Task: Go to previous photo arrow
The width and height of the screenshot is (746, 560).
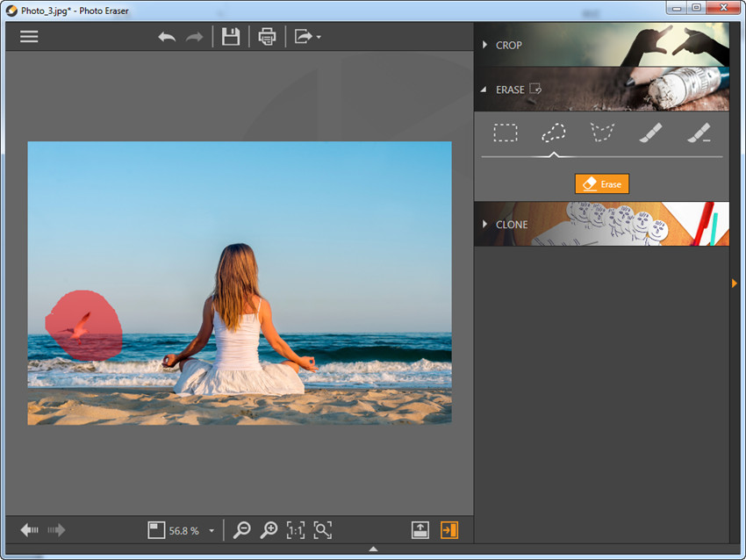Action: [30, 529]
